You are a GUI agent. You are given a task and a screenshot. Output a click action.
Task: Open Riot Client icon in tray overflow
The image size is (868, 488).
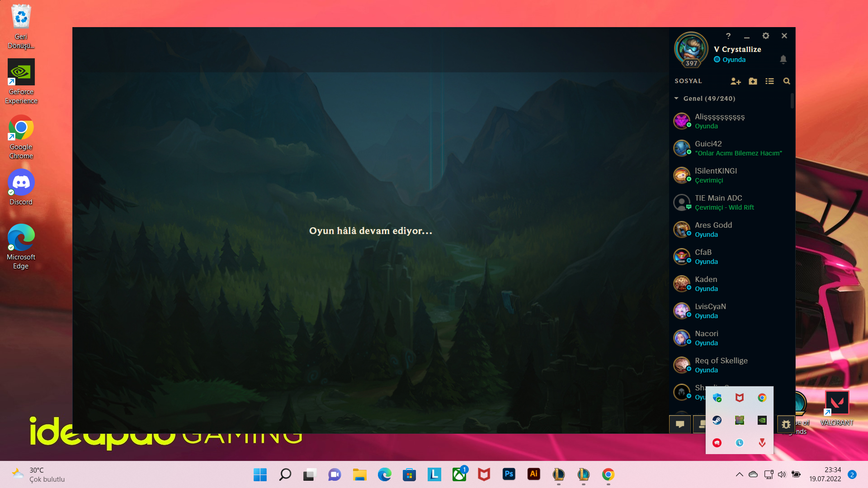coord(717,443)
